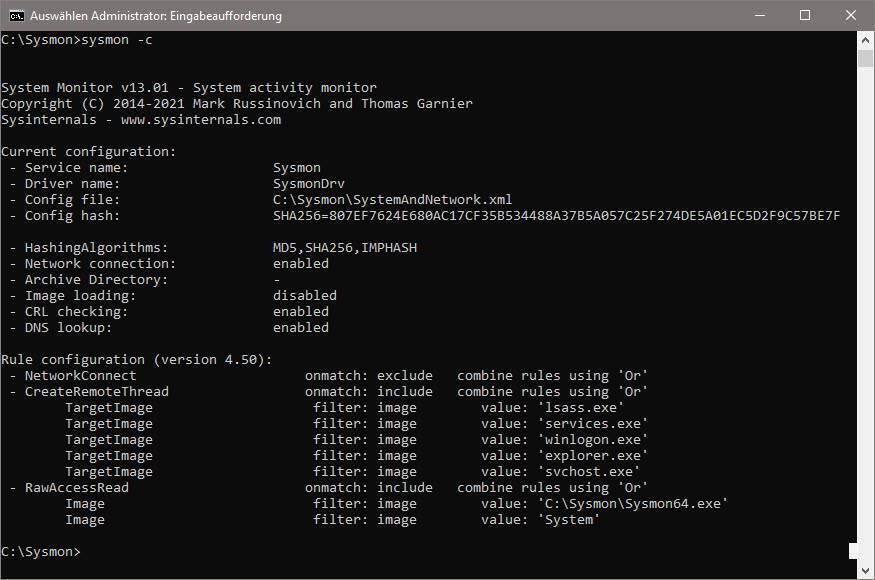Minimize the Eingabeaufforderung window
Screen dimensions: 875x580
(x=758, y=16)
